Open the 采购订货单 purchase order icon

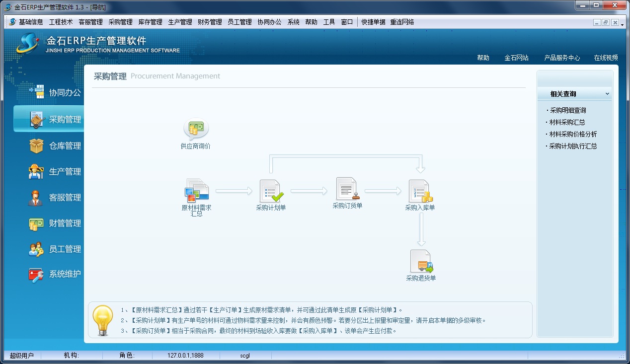347,189
